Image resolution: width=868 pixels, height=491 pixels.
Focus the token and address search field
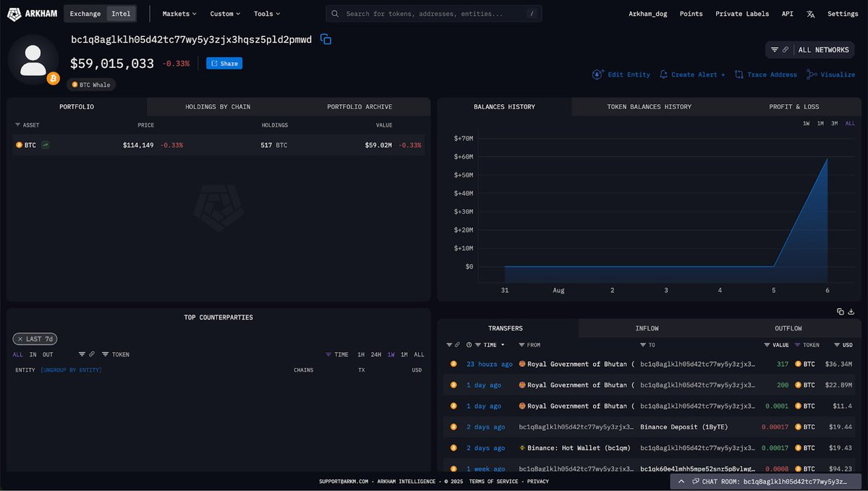(434, 14)
